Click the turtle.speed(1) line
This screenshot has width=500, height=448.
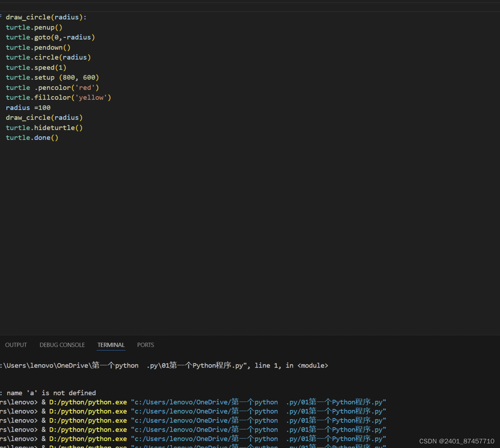[x=36, y=68]
